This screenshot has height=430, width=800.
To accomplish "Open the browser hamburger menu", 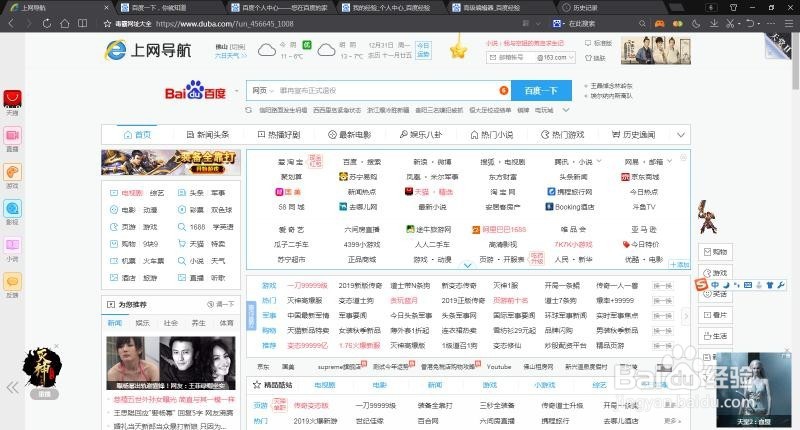I will (x=788, y=23).
